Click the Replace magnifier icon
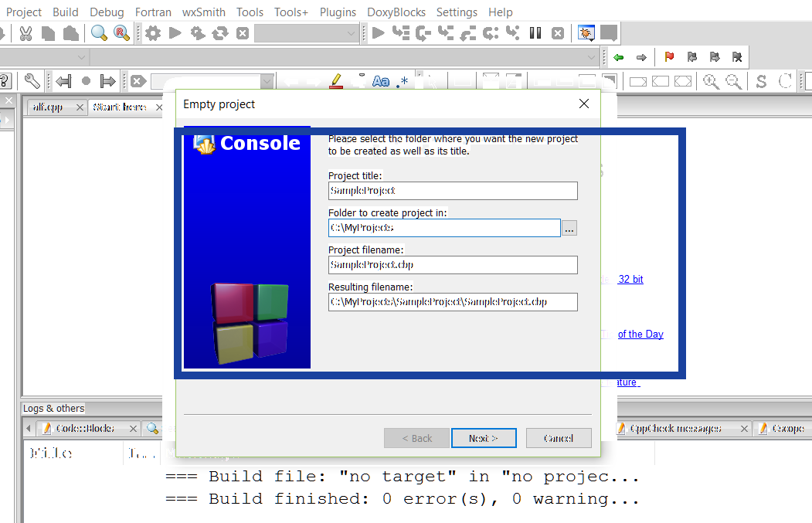 [x=121, y=33]
